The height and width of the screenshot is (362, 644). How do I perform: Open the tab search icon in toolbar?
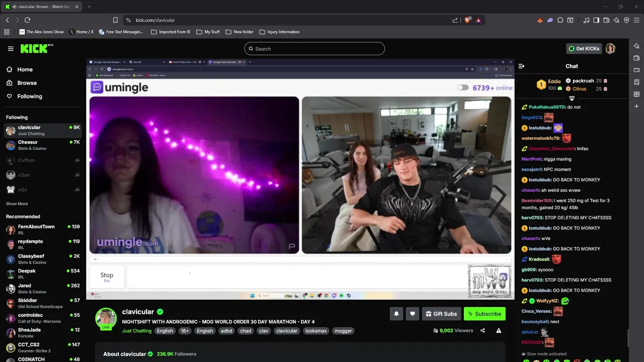click(570, 20)
